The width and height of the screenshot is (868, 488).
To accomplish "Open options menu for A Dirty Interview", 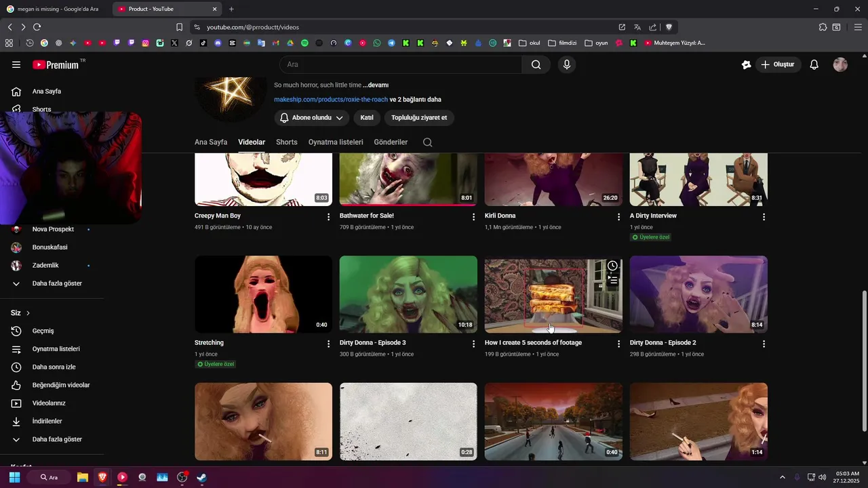I will coord(764,217).
